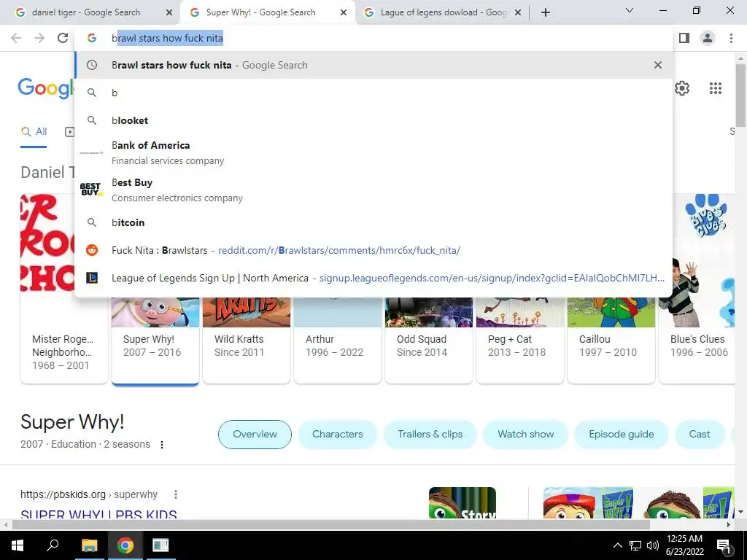The width and height of the screenshot is (747, 560).
Task: Open the Story thumbnail image
Action: 462,502
